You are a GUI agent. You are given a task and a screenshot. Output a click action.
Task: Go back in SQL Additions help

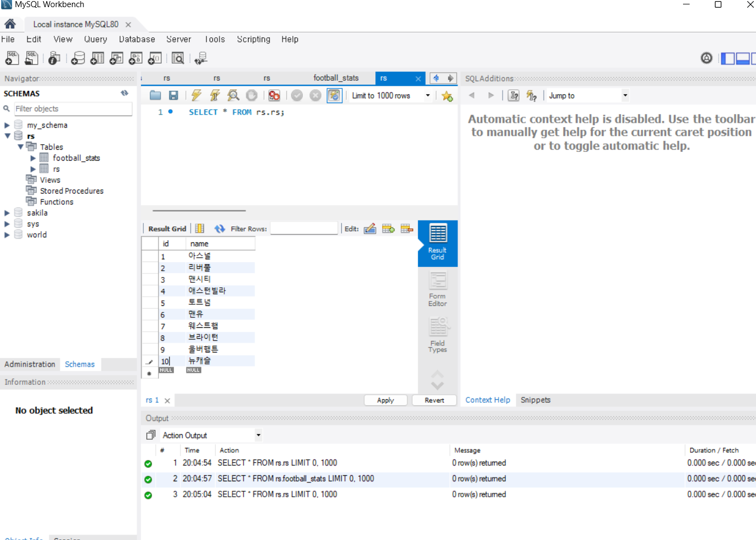[x=471, y=95]
